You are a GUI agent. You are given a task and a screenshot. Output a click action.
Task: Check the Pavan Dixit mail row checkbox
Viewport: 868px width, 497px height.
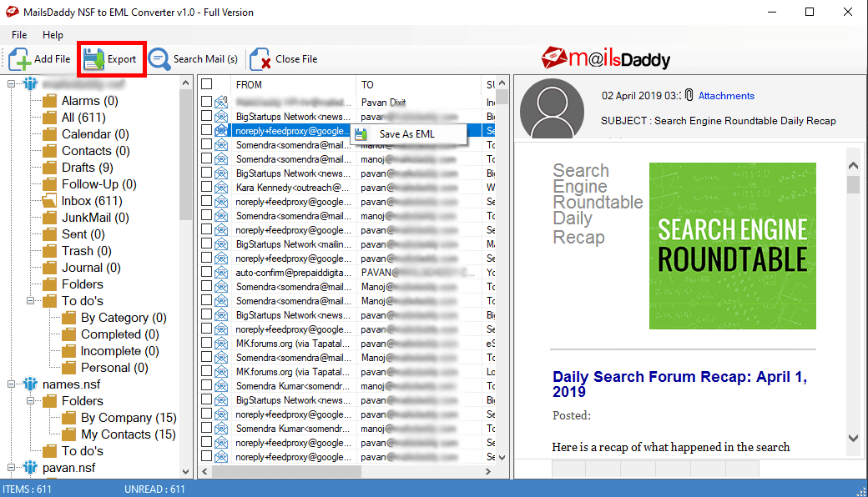206,102
